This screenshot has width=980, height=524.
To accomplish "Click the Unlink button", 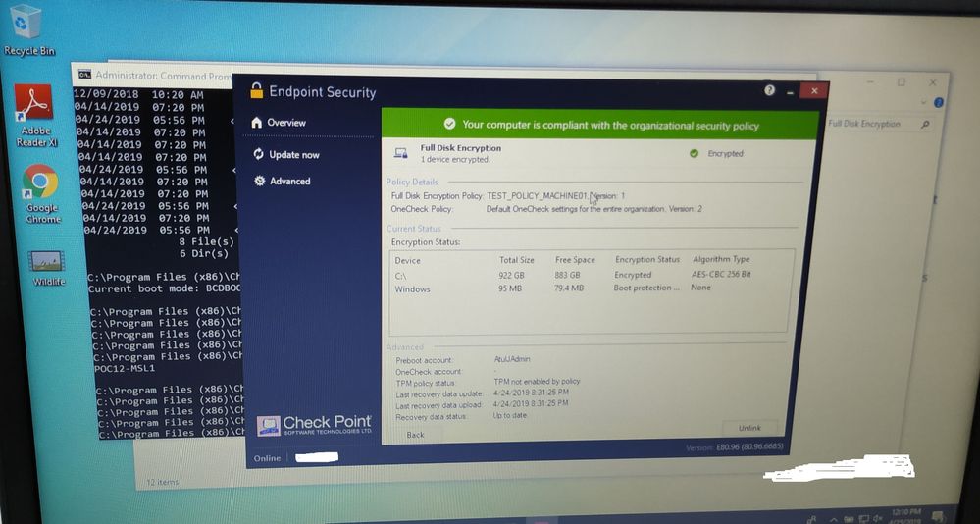I will click(x=749, y=428).
